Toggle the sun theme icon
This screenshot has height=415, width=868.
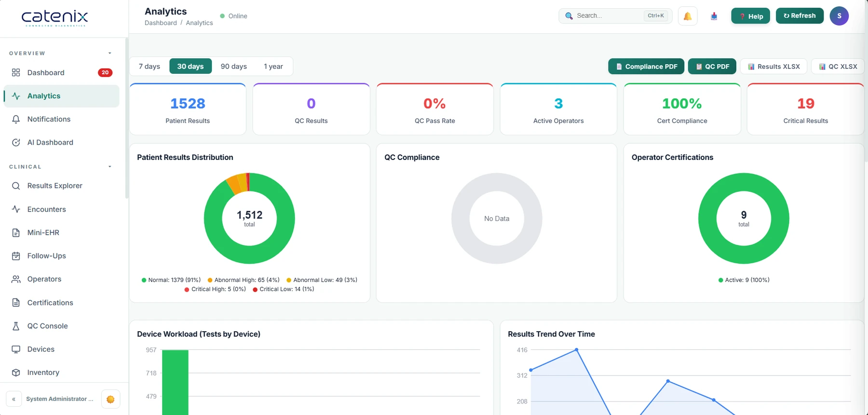click(110, 399)
